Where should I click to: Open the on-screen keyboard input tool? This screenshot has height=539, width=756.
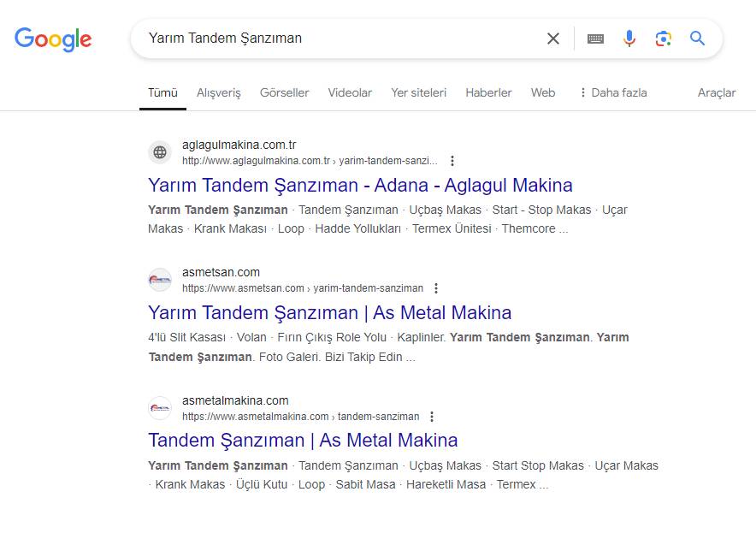point(596,38)
